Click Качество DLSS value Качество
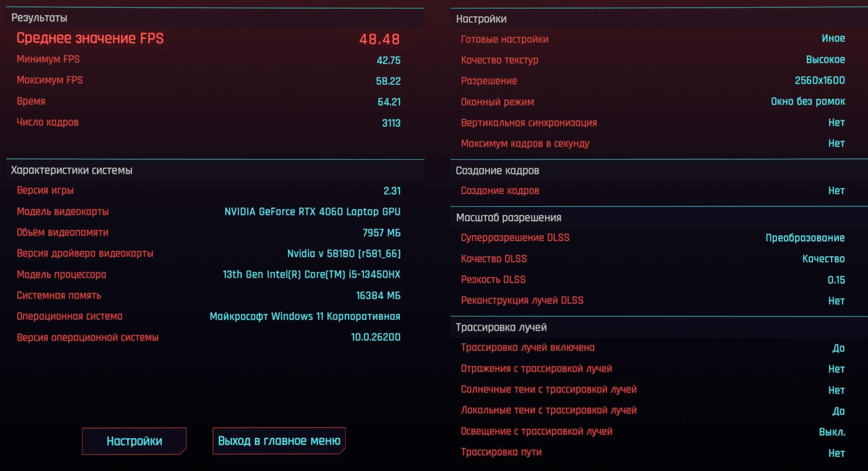 (x=823, y=259)
